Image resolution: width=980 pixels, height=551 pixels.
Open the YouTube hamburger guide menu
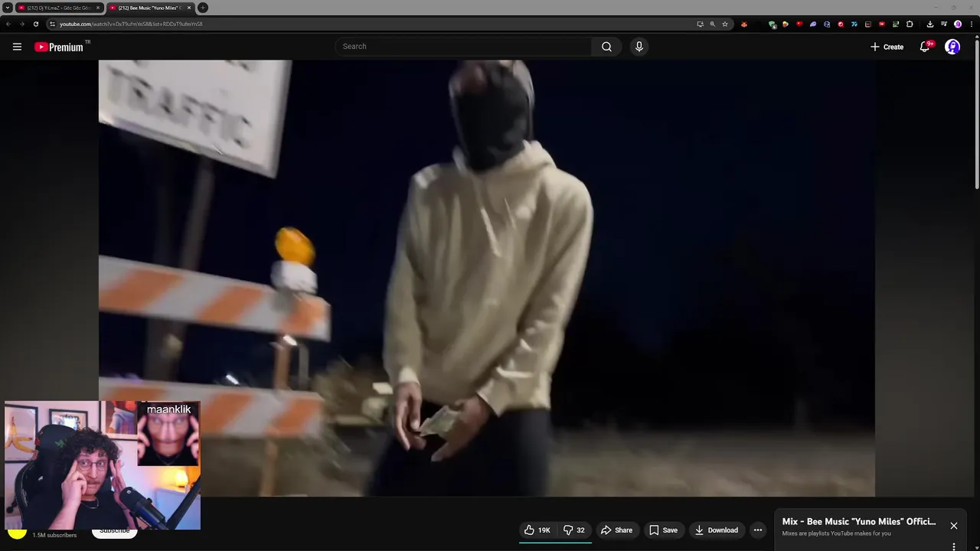coord(17,47)
